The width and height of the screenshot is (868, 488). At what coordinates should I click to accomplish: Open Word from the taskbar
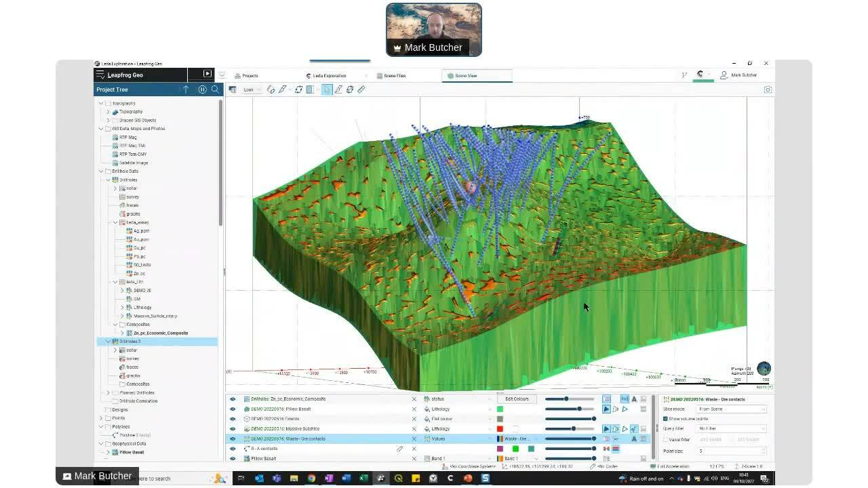coord(346,478)
